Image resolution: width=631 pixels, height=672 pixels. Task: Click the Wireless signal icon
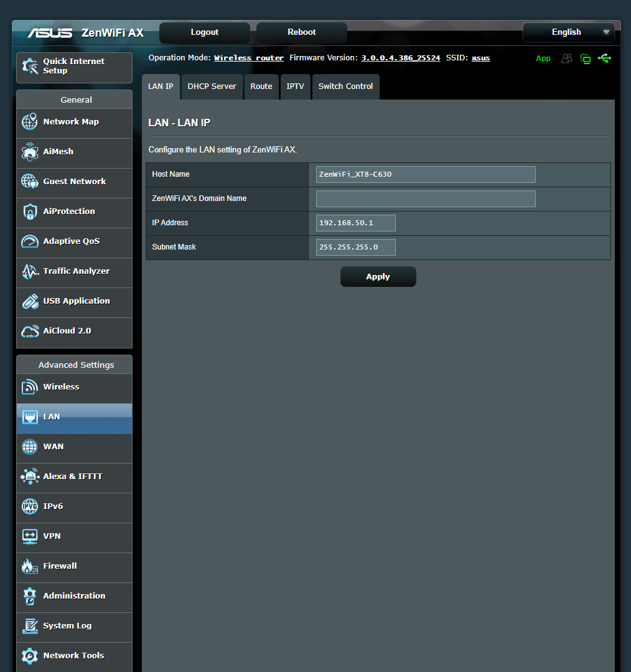click(x=30, y=387)
